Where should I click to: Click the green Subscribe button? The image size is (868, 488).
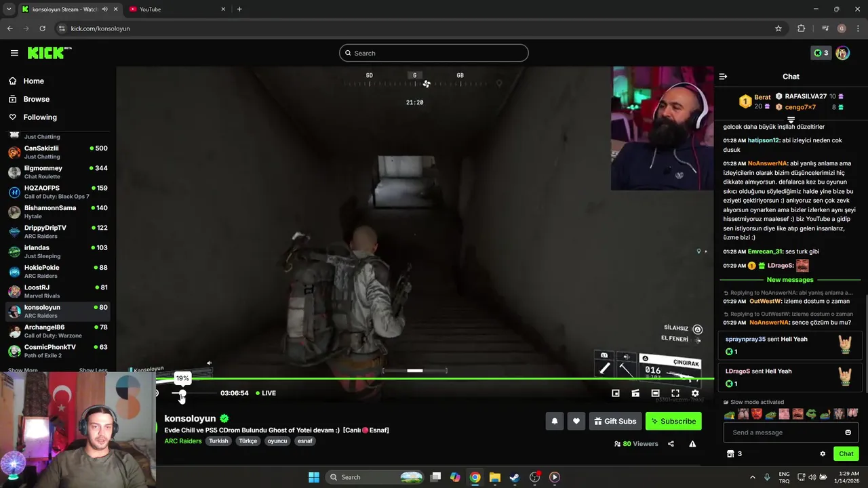(673, 421)
